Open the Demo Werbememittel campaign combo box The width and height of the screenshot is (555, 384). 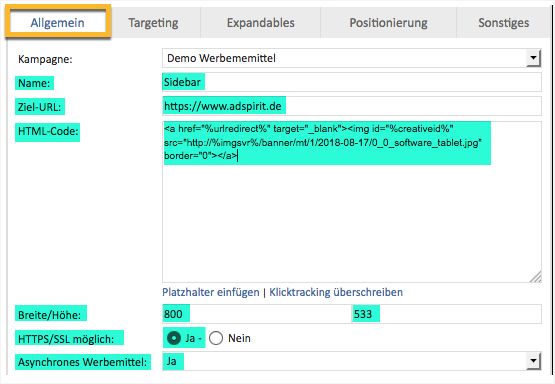point(351,58)
